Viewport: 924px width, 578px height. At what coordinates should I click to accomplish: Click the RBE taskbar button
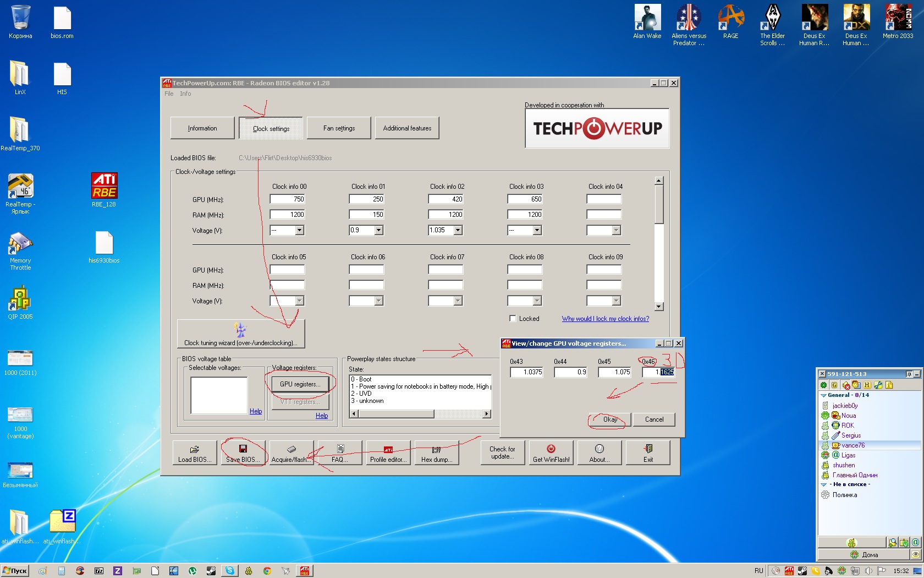pyautogui.click(x=305, y=571)
